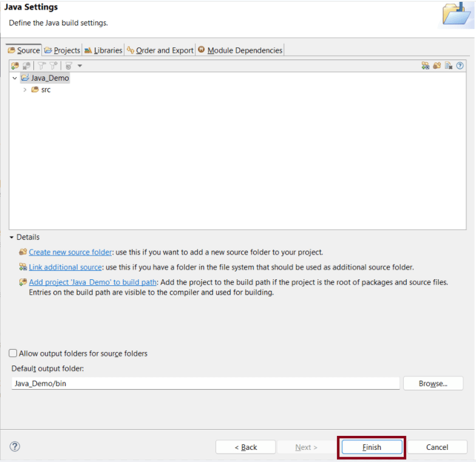The width and height of the screenshot is (476, 462).
Task: Click the Default output folder text field
Action: (205, 384)
